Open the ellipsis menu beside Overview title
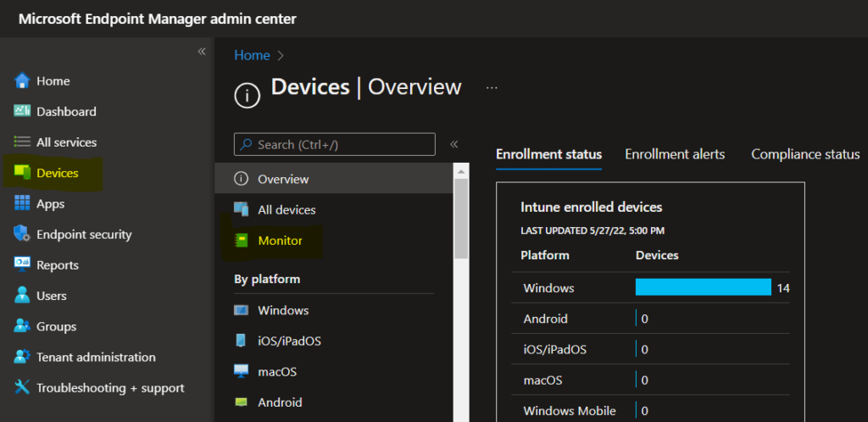 (492, 88)
